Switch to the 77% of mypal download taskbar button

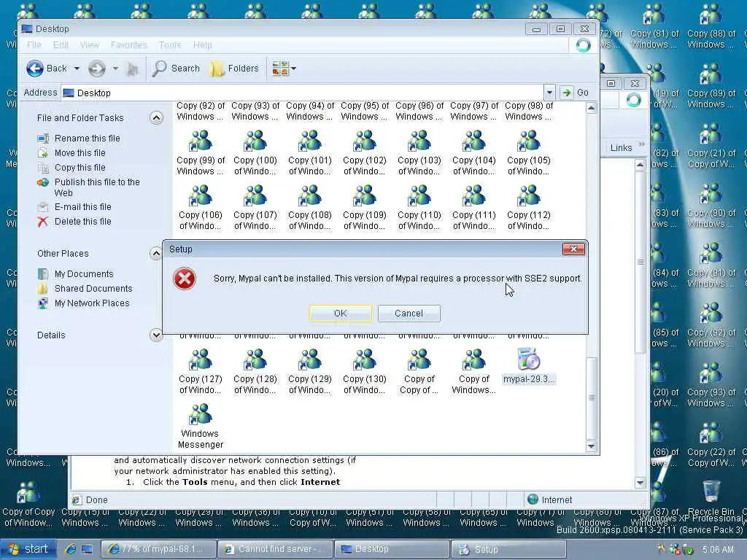(x=158, y=549)
